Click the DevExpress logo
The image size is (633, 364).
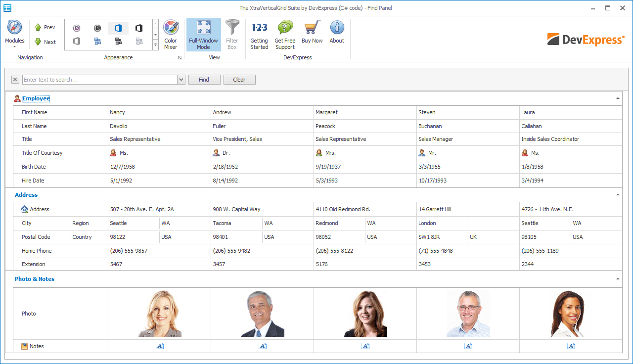[x=586, y=40]
